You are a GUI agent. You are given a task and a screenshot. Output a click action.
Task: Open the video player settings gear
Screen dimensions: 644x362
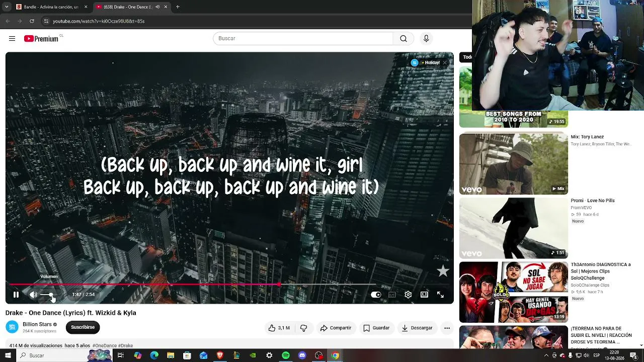(408, 295)
